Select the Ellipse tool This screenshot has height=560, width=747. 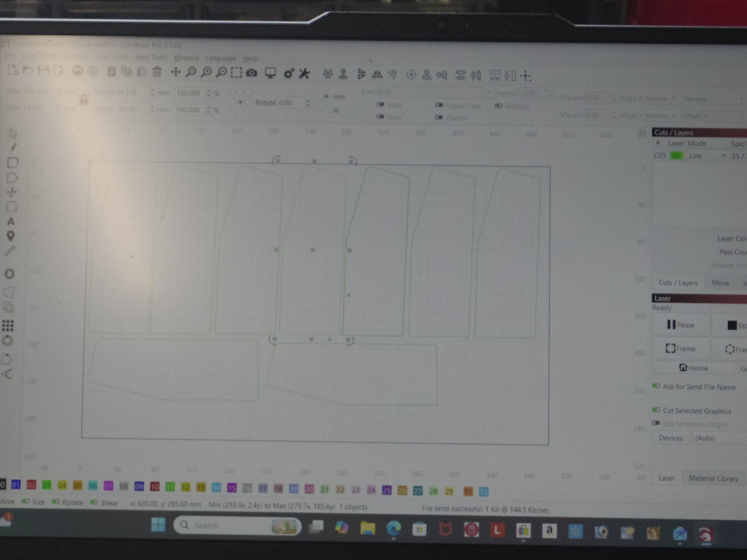tap(9, 274)
